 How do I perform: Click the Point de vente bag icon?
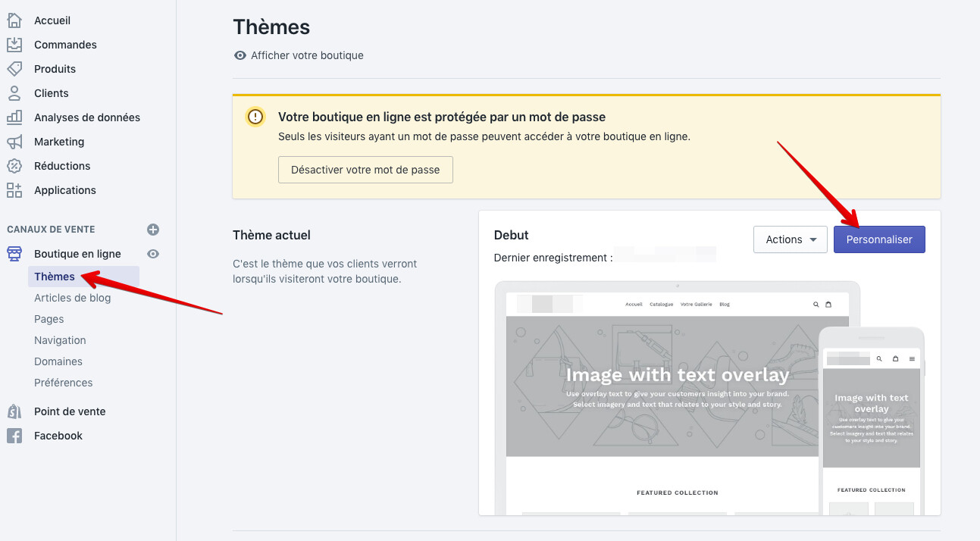(x=14, y=411)
